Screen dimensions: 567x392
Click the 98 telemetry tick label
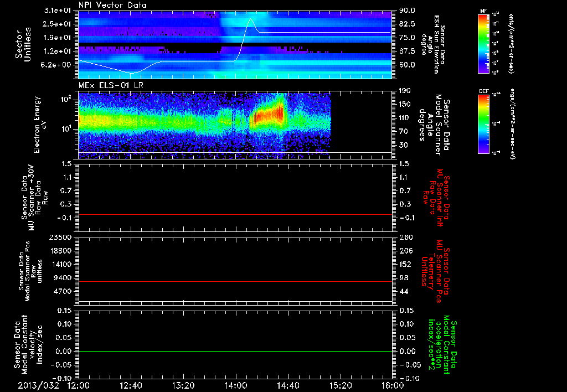coord(404,278)
